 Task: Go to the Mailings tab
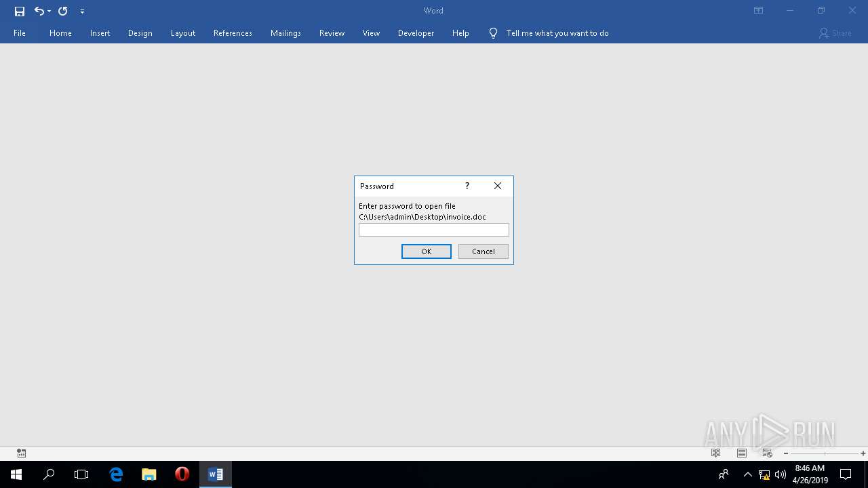pyautogui.click(x=285, y=33)
